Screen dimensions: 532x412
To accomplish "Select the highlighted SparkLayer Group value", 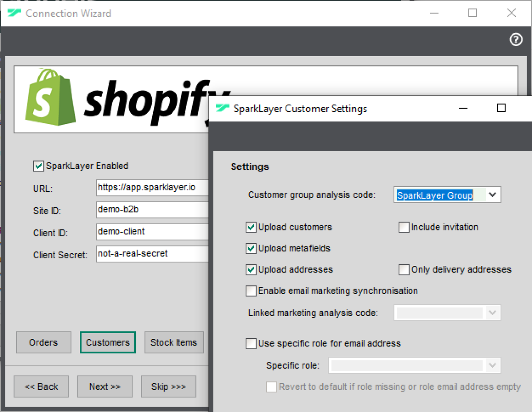I will (x=435, y=195).
